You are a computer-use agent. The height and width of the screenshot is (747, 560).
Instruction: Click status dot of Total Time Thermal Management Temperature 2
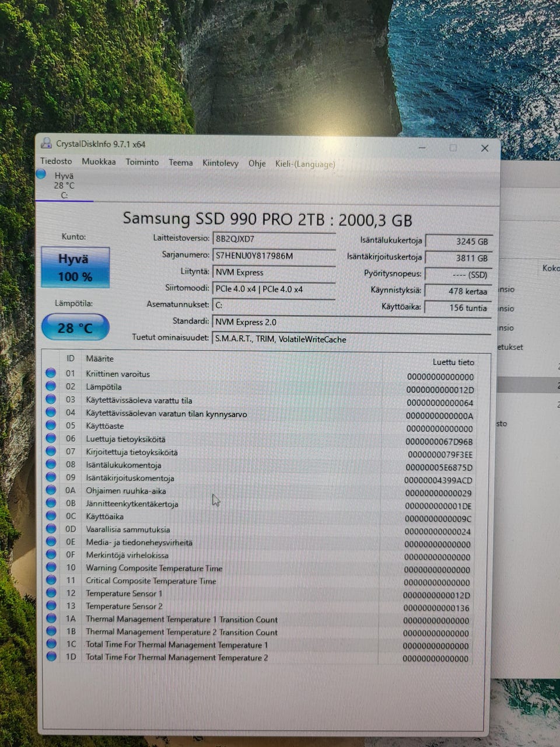51,656
